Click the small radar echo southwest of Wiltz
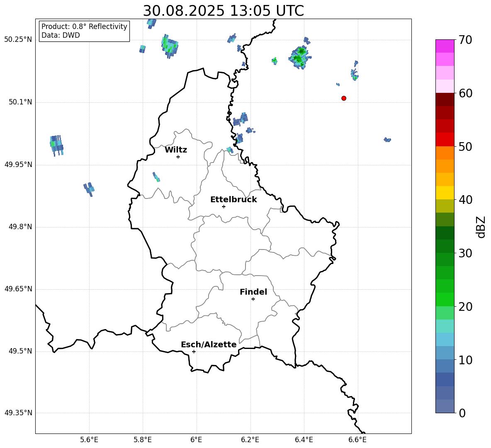The image size is (491, 448). click(x=156, y=177)
